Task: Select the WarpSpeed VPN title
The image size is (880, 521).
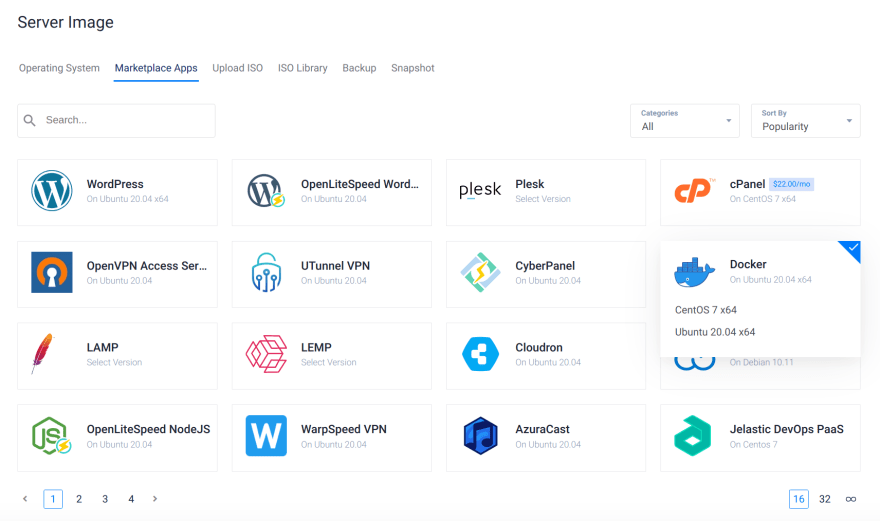Action: point(343,429)
